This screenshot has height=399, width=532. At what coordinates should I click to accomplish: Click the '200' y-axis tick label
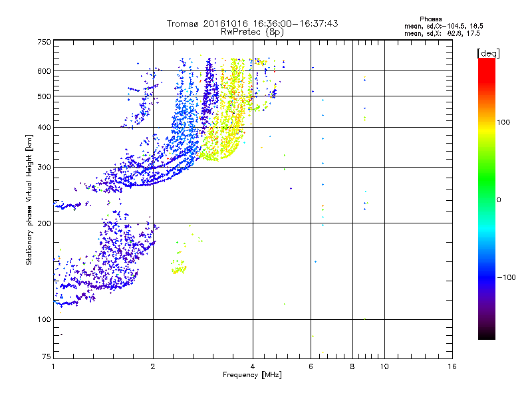[44, 223]
